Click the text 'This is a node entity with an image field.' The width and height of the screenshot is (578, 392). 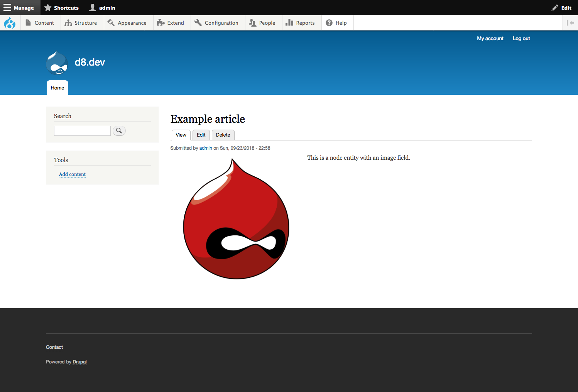pyautogui.click(x=358, y=158)
